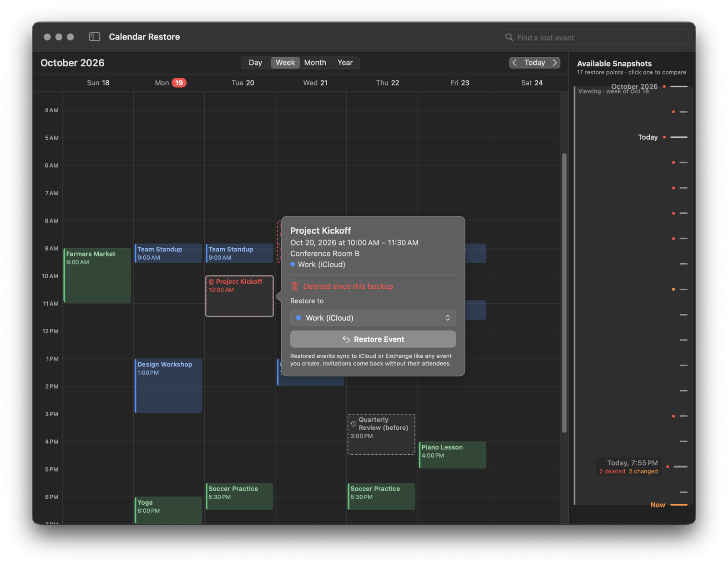
Task: Go to previous week arrow
Action: click(x=515, y=63)
